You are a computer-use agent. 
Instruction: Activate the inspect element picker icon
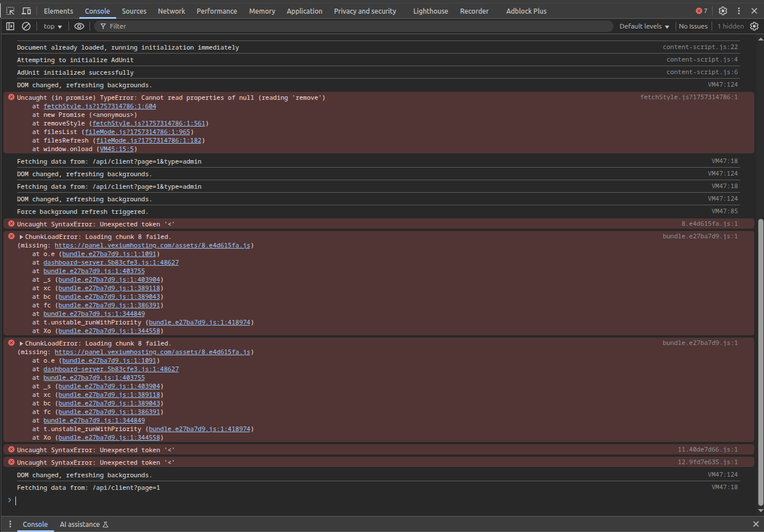pos(10,11)
